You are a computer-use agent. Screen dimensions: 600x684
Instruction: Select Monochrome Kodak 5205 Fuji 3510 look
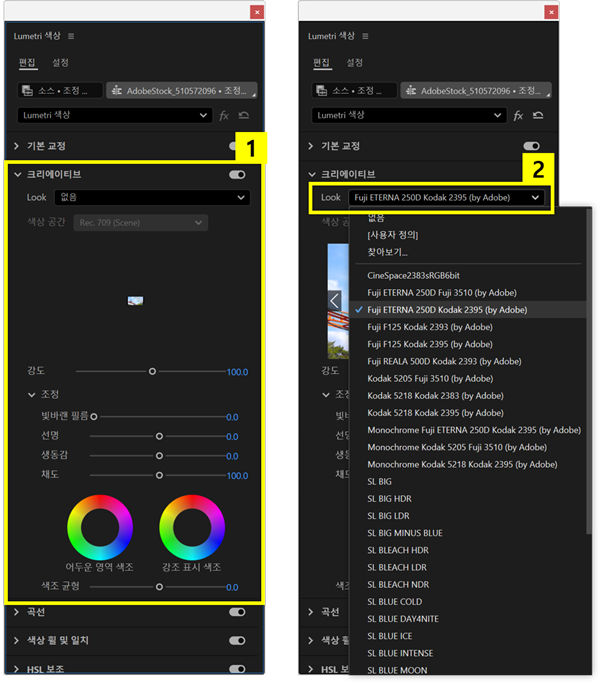coord(457,447)
